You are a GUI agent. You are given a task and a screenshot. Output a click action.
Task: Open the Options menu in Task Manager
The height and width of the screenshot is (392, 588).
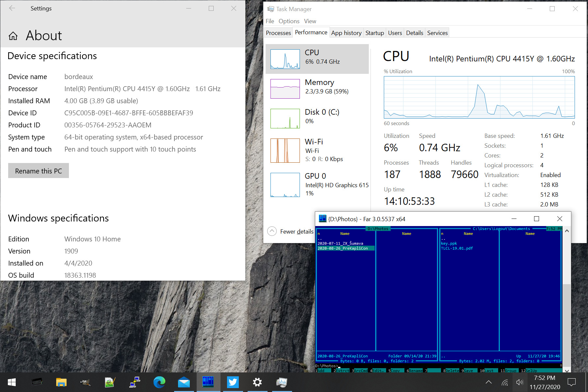[x=289, y=21]
